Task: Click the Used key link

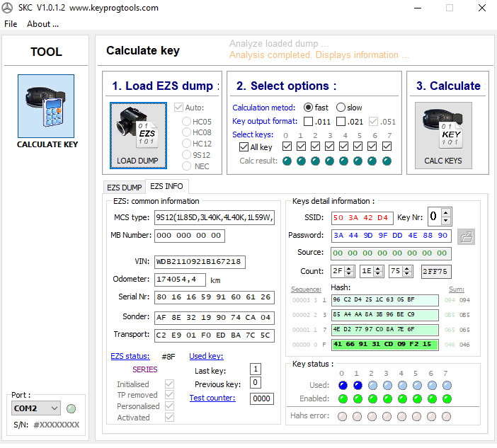Action: pos(206,356)
